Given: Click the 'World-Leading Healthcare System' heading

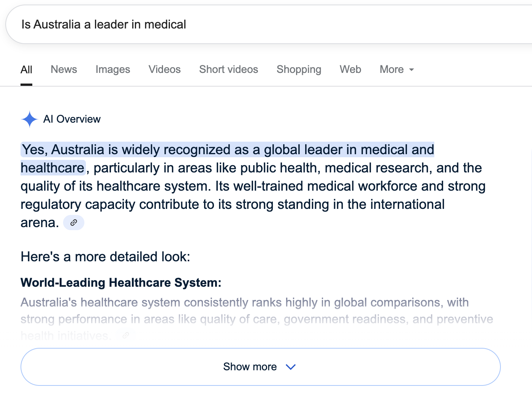Looking at the screenshot, I should coord(121,283).
